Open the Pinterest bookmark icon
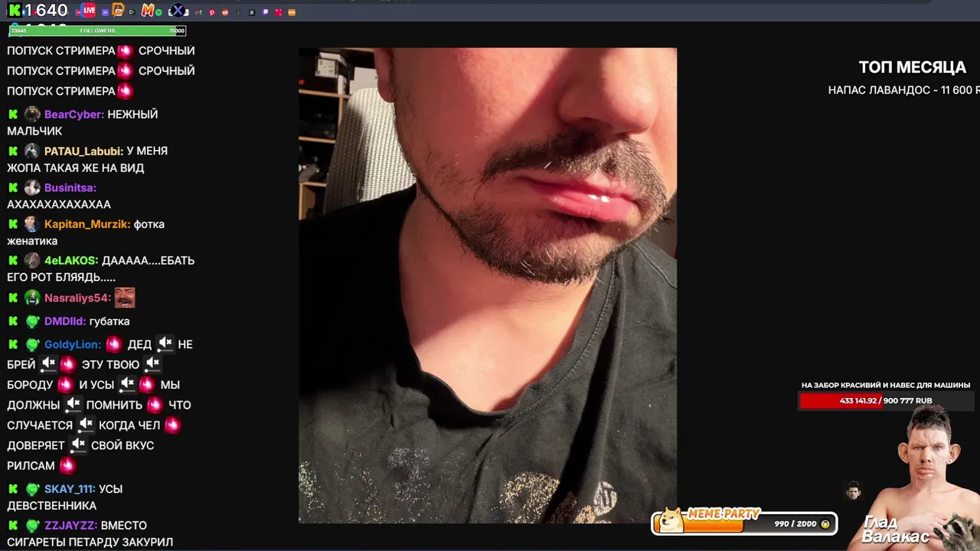The height and width of the screenshot is (551, 980). point(212,12)
